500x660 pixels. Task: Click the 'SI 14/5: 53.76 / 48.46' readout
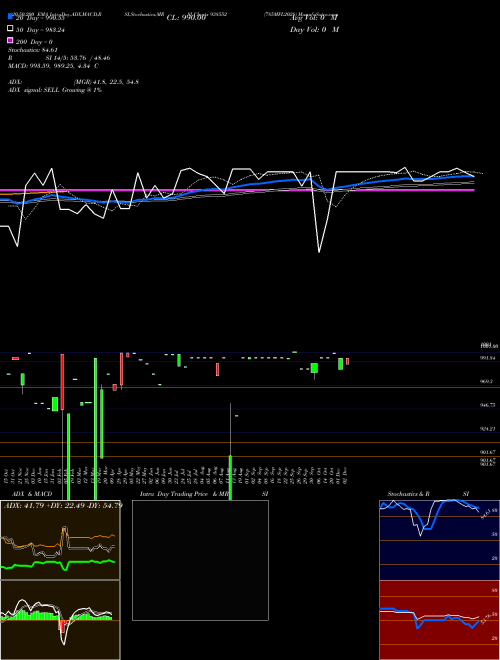click(78, 58)
